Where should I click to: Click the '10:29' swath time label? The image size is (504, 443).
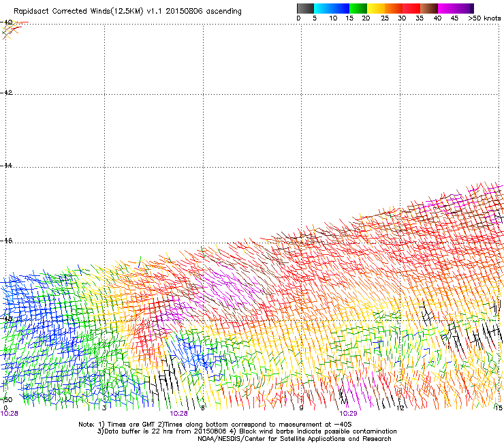[349, 414]
